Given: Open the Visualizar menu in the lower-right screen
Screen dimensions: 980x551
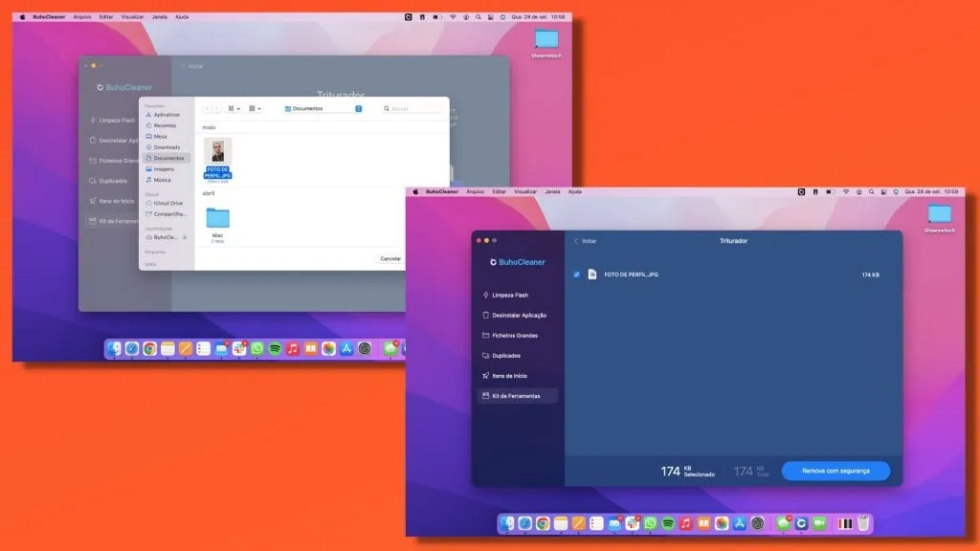Looking at the screenshot, I should 524,191.
